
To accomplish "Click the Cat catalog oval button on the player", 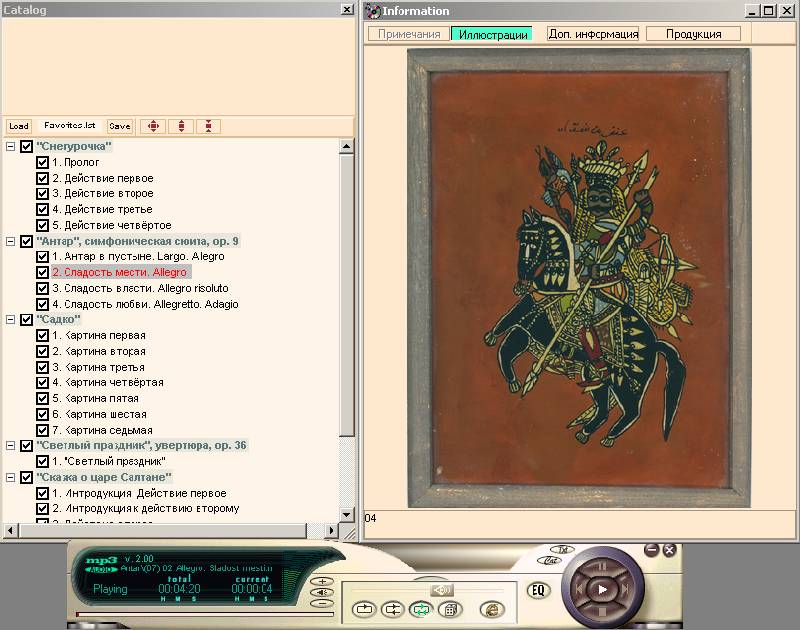I will 550,561.
